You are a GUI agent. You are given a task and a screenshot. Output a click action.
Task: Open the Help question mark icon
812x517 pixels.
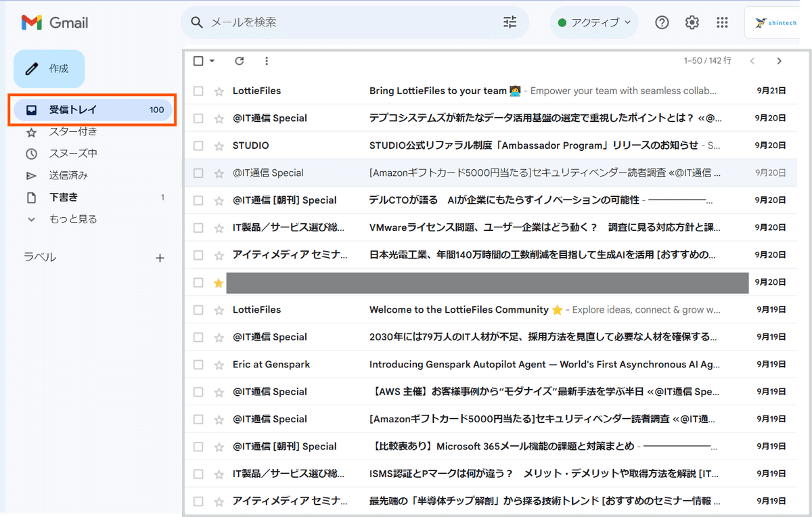(x=662, y=22)
